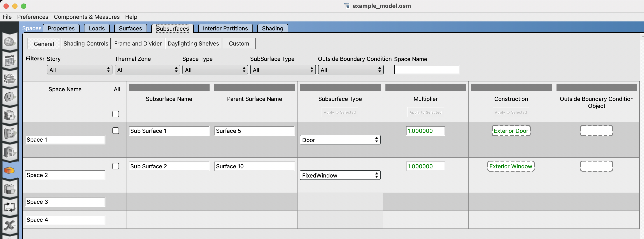Check the Sub Surface 2 row checkbox
This screenshot has height=239, width=644.
tap(115, 166)
